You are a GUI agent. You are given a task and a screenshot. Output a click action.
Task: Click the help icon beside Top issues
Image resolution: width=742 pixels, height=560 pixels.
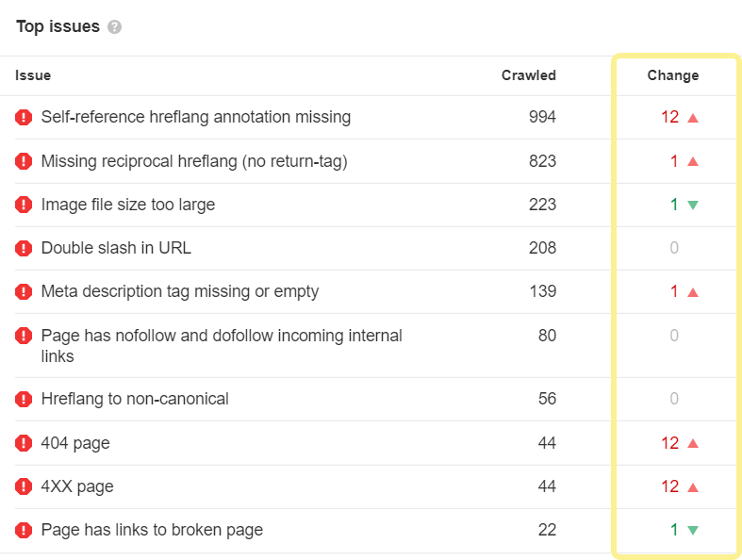coord(115,27)
